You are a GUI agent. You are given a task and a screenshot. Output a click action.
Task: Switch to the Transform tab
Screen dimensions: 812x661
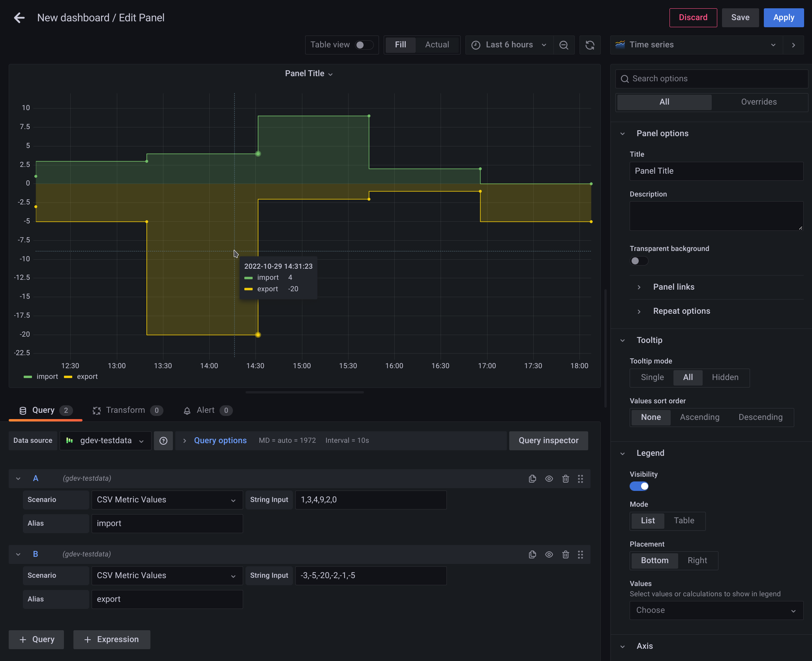(x=125, y=410)
